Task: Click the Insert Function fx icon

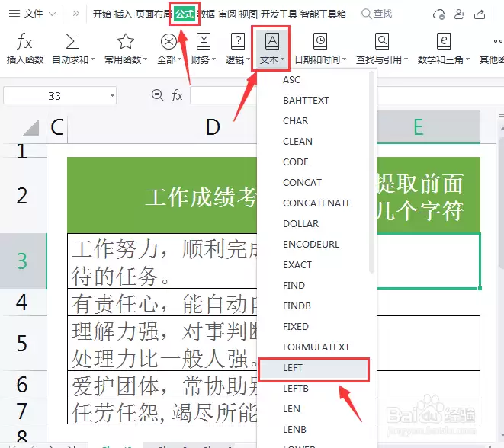Action: pyautogui.click(x=24, y=42)
